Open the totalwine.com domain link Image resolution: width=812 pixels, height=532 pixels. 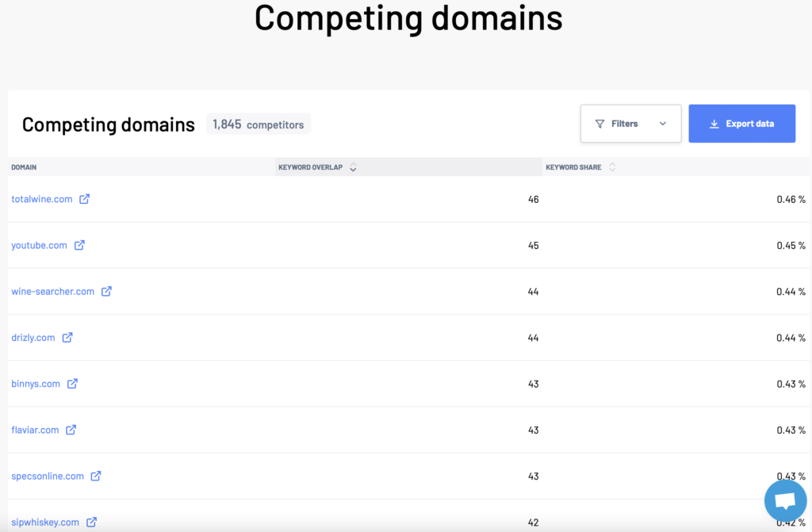coord(42,199)
